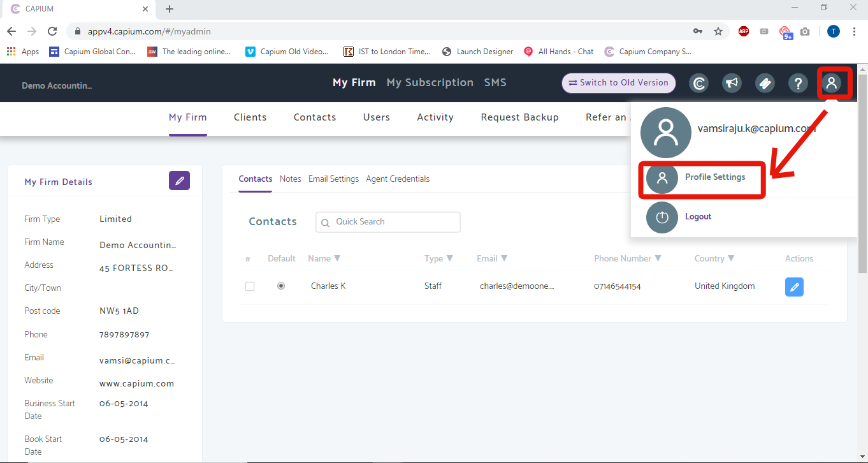868x463 pixels.
Task: Open the Launch Designer bookmark
Action: pyautogui.click(x=477, y=52)
